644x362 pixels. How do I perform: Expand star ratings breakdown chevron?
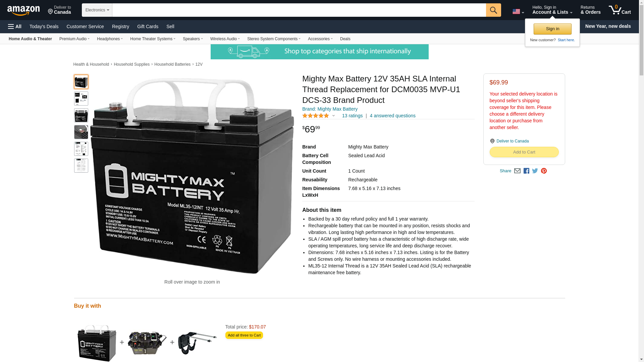[333, 116]
